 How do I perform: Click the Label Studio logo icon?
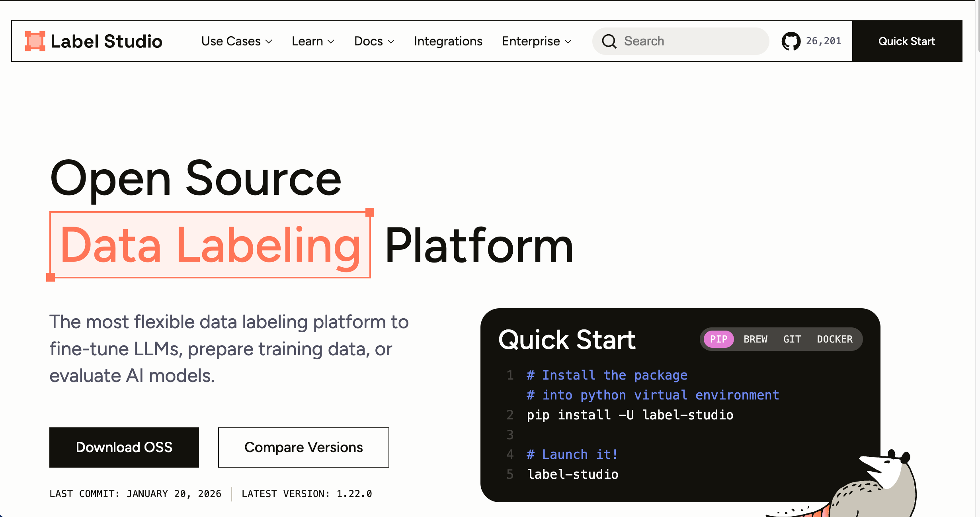(x=35, y=41)
